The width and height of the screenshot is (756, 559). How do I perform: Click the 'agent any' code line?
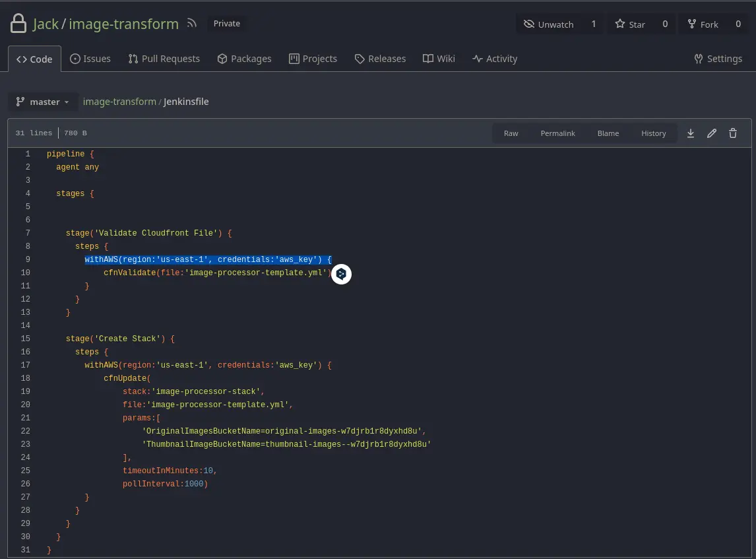(x=77, y=167)
